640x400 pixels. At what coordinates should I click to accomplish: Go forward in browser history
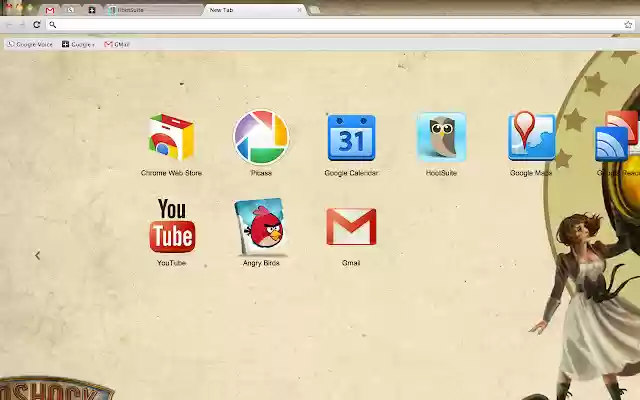(x=22, y=24)
